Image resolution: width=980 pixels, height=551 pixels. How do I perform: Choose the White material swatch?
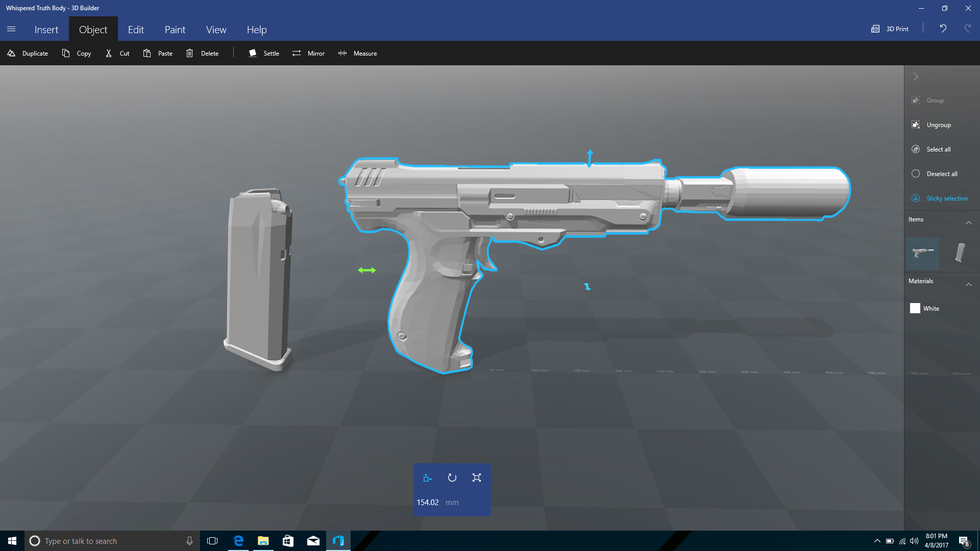click(x=915, y=308)
